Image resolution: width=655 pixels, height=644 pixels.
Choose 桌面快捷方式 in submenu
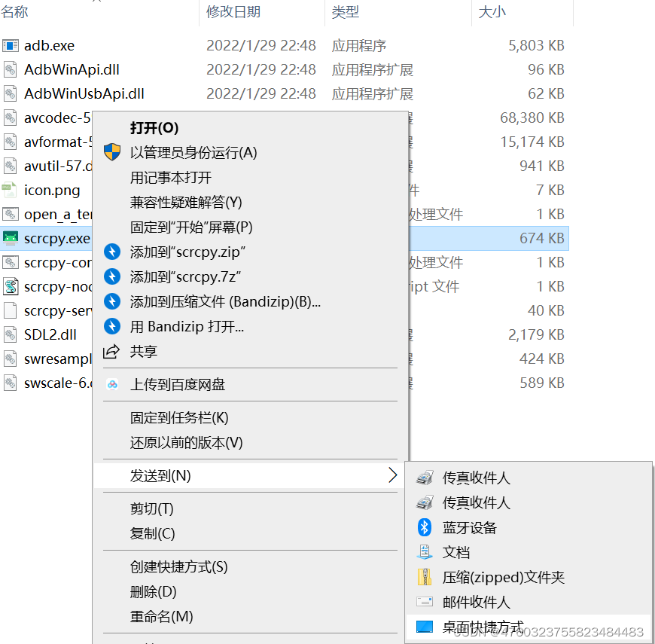tap(483, 627)
